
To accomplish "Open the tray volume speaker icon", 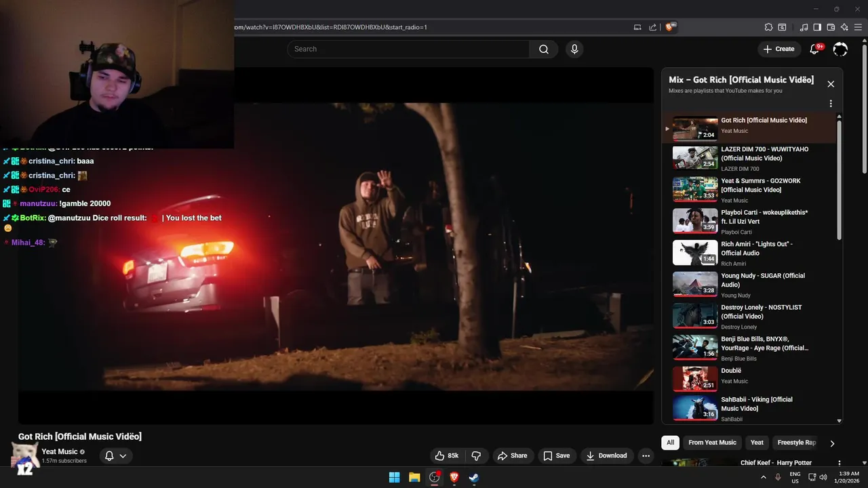I will point(823,477).
